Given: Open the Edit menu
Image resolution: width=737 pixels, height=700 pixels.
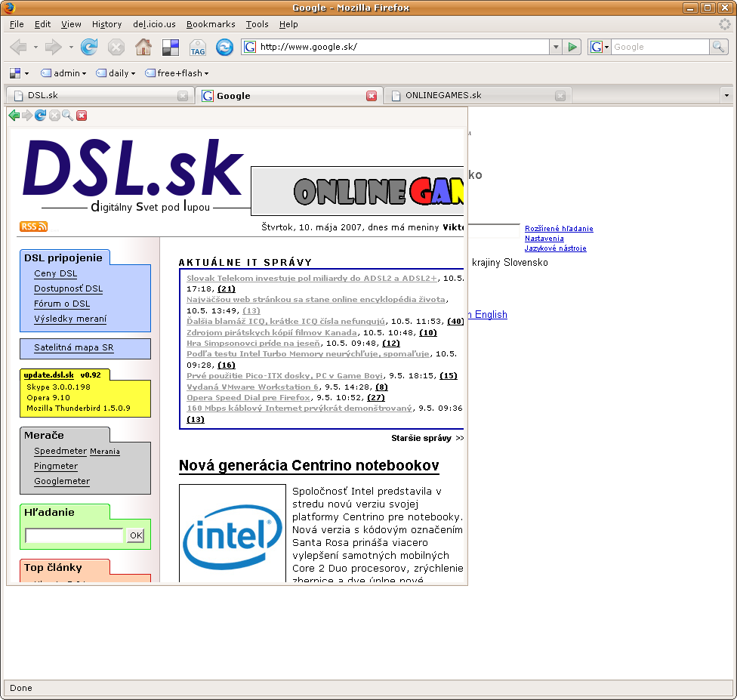Looking at the screenshot, I should [42, 24].
